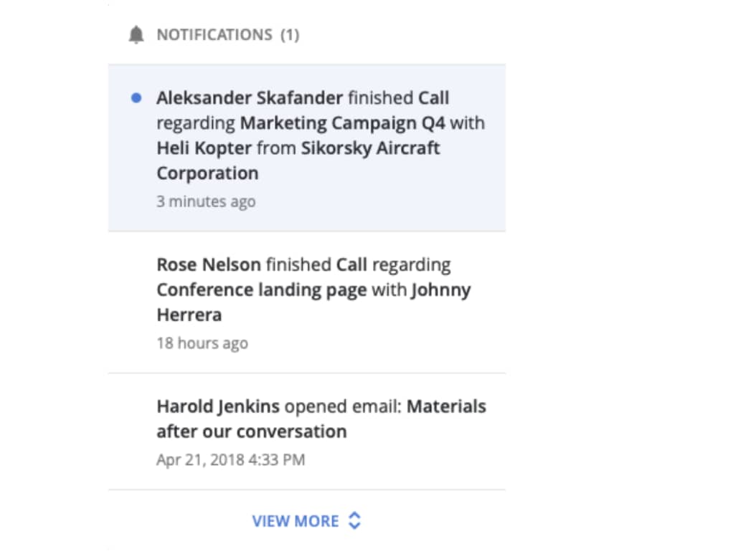Click the notifications bell icon

[x=136, y=34]
